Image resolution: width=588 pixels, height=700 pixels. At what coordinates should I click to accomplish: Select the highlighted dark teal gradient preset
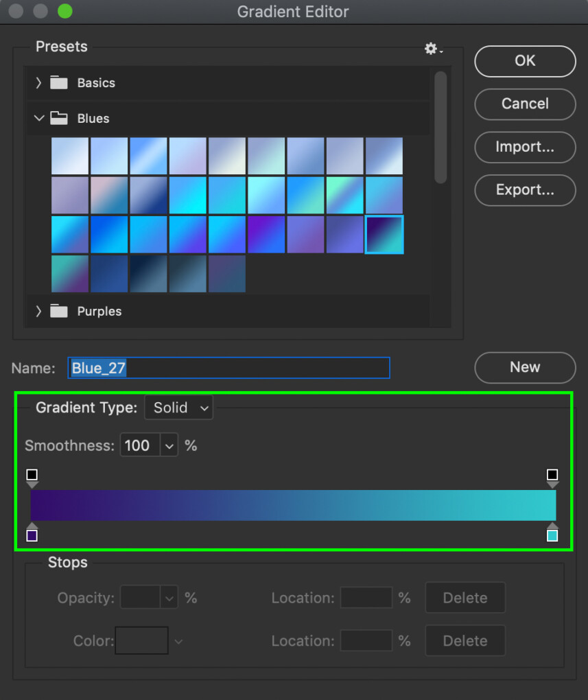point(384,235)
